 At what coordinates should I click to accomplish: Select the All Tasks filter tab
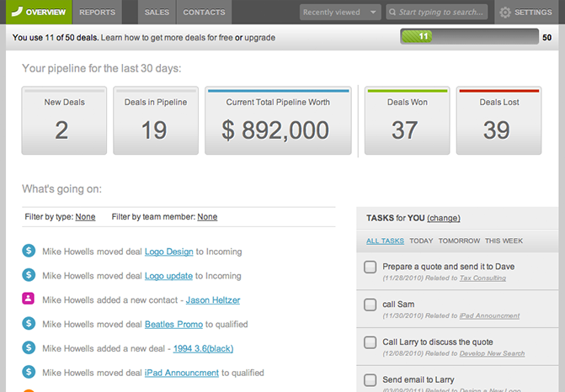[x=385, y=241]
